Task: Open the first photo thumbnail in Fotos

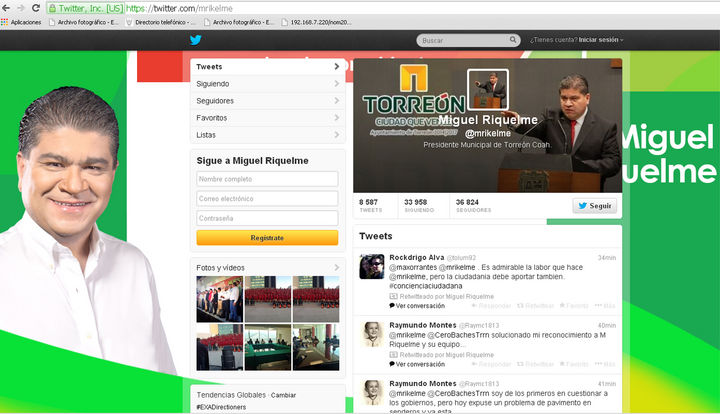Action: (218, 298)
